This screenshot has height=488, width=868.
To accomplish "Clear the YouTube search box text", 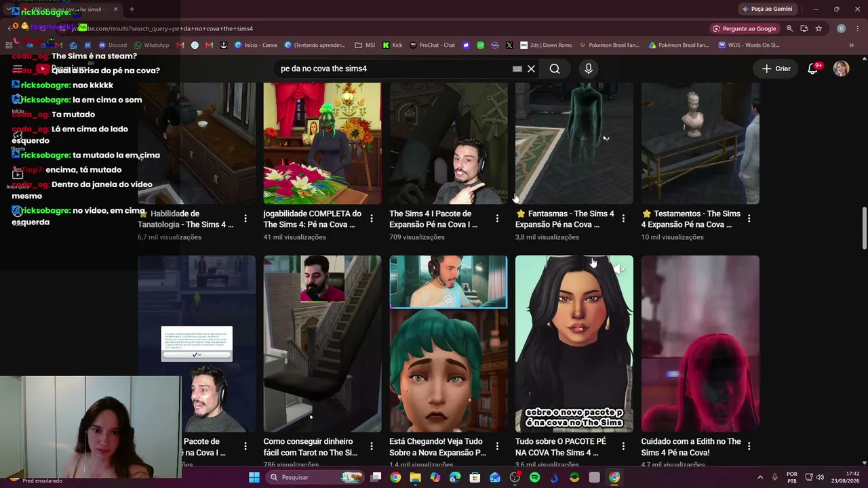I will (x=532, y=68).
